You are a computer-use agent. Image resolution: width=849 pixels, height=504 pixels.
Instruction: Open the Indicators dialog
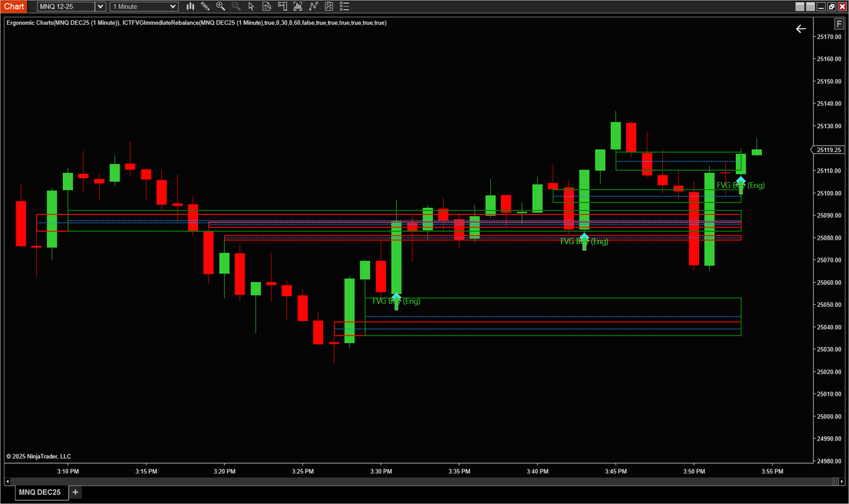(314, 6)
